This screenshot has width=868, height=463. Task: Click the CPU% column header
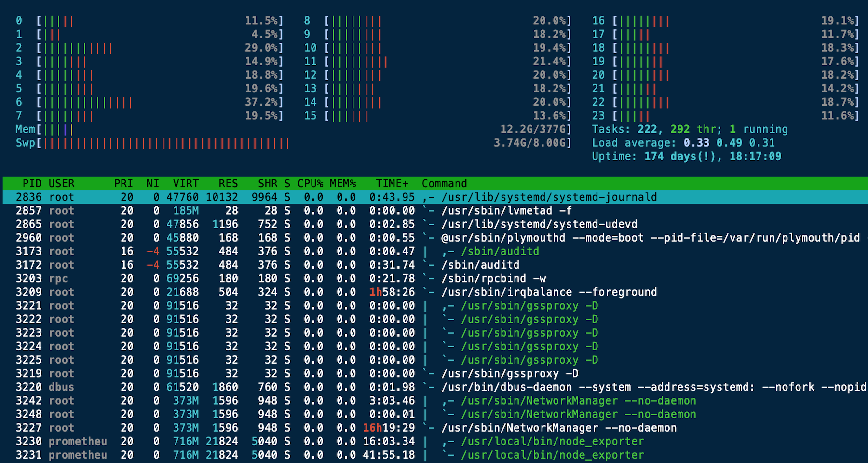pyautogui.click(x=310, y=183)
